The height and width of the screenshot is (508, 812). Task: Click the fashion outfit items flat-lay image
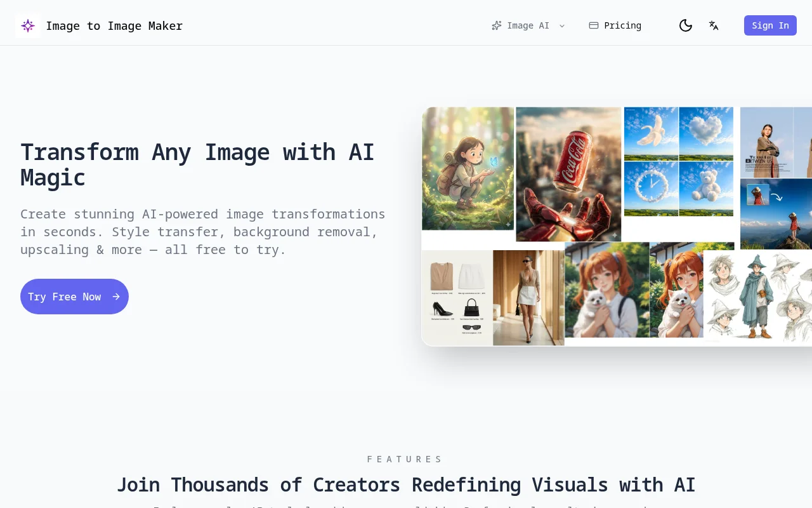coord(457,297)
